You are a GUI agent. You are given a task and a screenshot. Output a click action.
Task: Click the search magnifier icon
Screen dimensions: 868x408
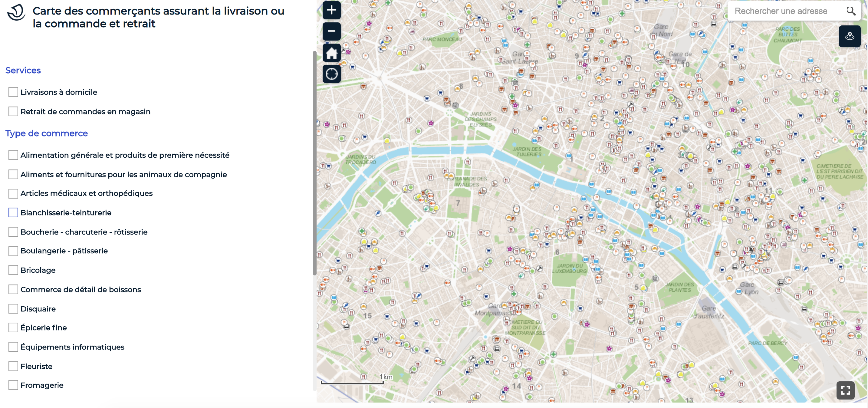[x=850, y=11]
